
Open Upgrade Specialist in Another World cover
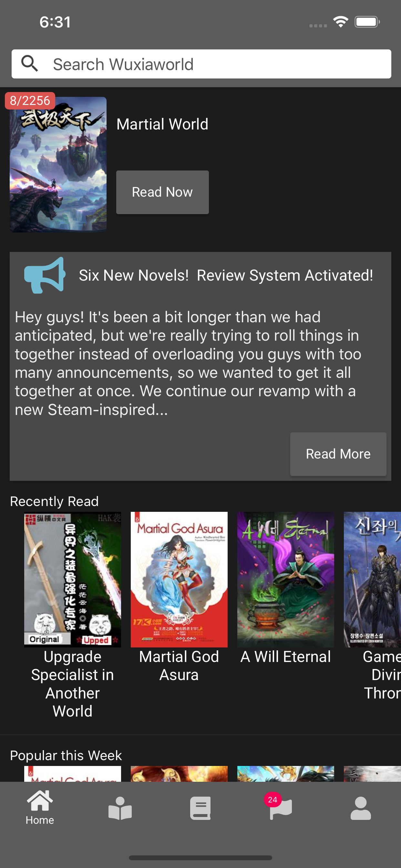tap(72, 579)
